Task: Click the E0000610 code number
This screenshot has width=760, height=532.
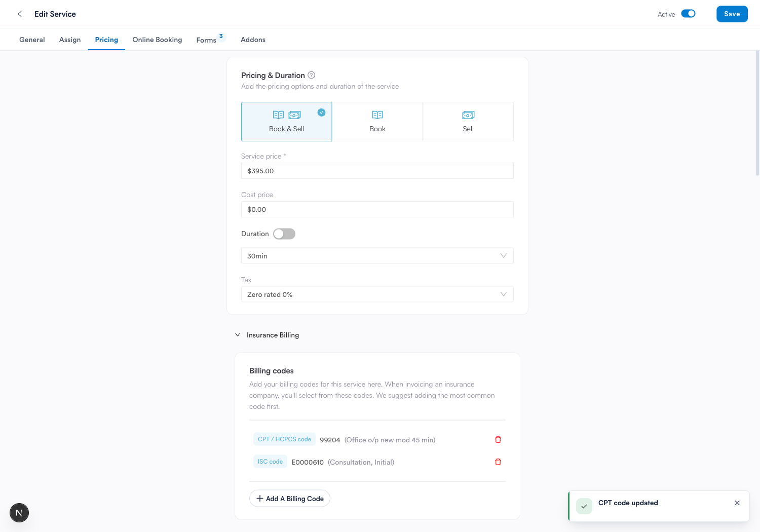Action: (x=308, y=462)
